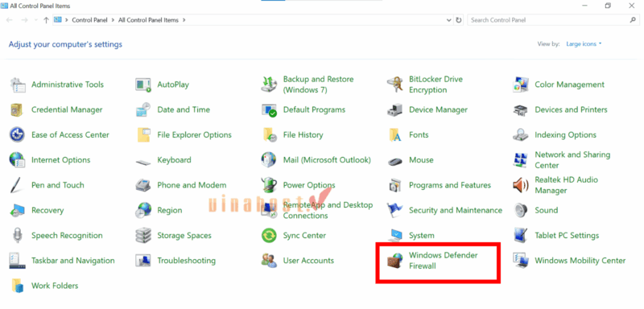
Task: Refresh the Control Panel view
Action: [459, 20]
